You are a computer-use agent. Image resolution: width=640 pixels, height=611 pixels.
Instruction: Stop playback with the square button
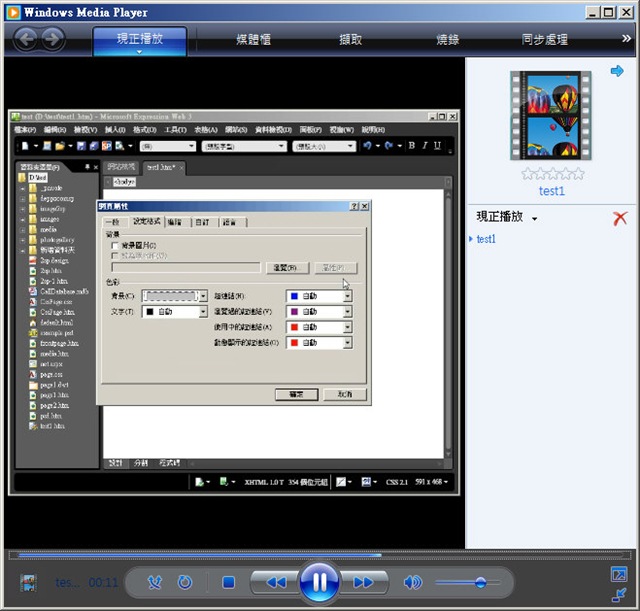tap(228, 582)
